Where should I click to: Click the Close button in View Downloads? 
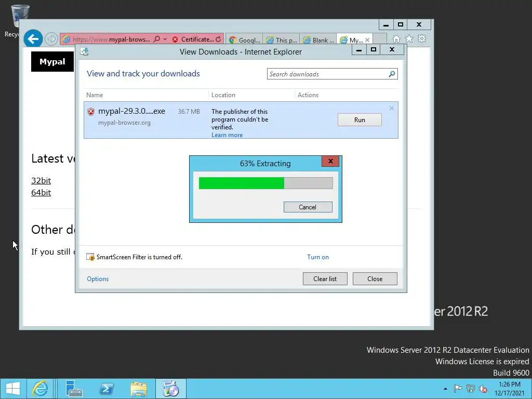(x=375, y=279)
